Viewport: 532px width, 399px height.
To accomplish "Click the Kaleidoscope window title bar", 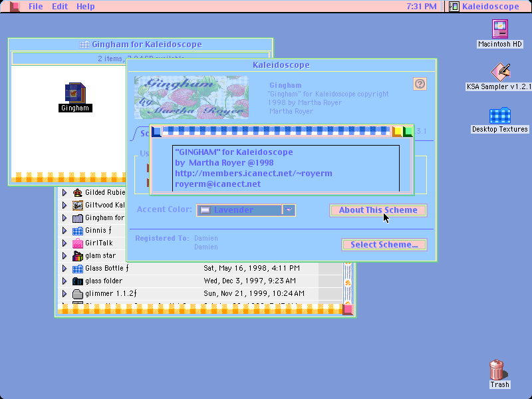I will click(x=281, y=65).
